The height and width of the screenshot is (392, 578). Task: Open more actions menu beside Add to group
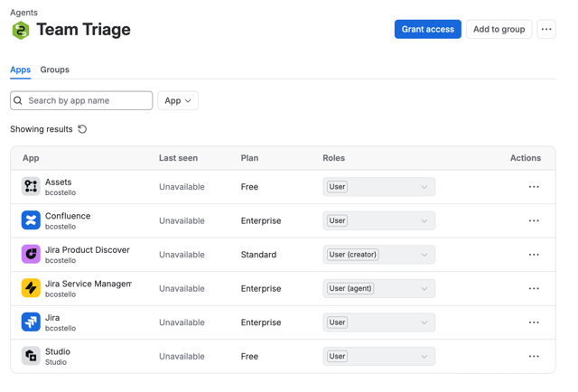546,29
